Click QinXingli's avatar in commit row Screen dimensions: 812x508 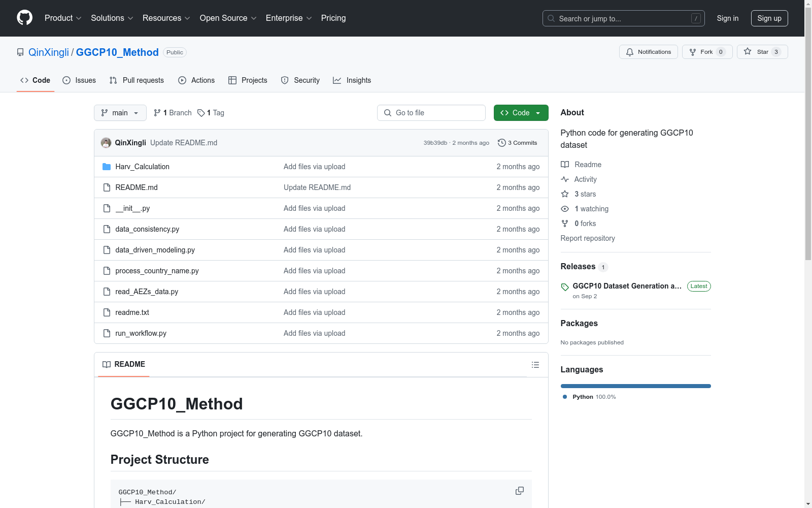[x=106, y=143]
